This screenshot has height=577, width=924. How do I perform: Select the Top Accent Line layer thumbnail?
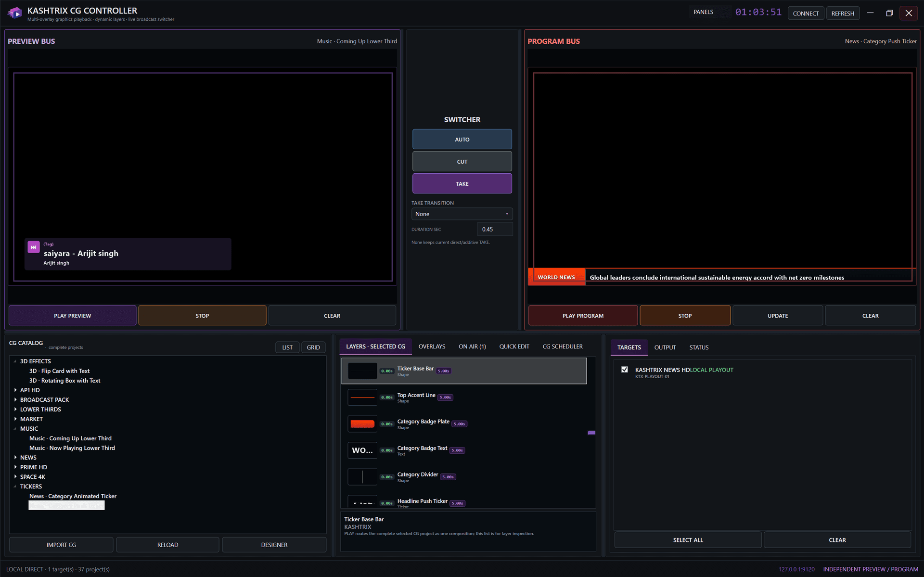(362, 397)
